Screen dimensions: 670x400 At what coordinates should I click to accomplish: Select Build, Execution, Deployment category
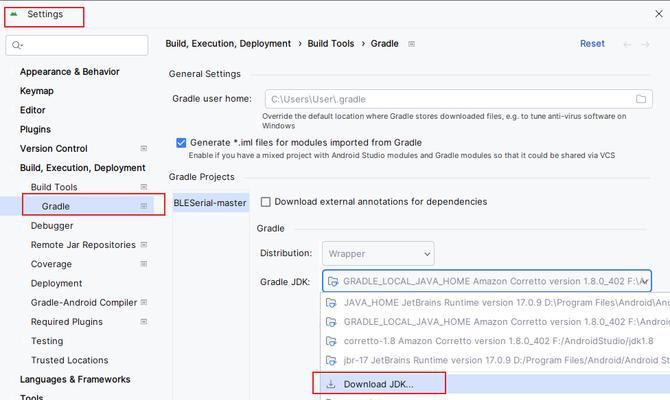pos(82,168)
